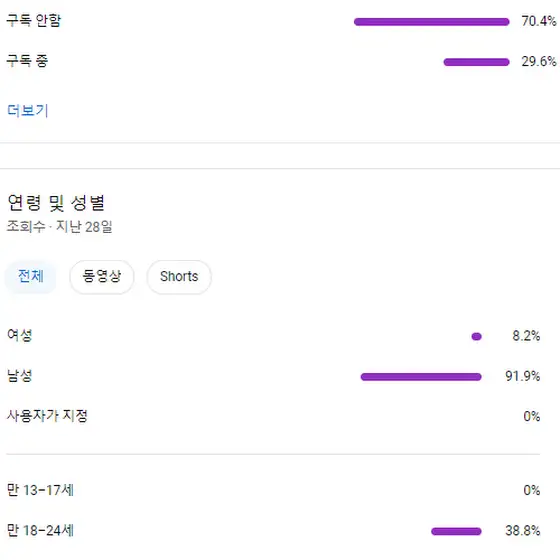This screenshot has width=560, height=560.
Task: Click the 70.4% value for 구독 안함
Action: point(539,21)
